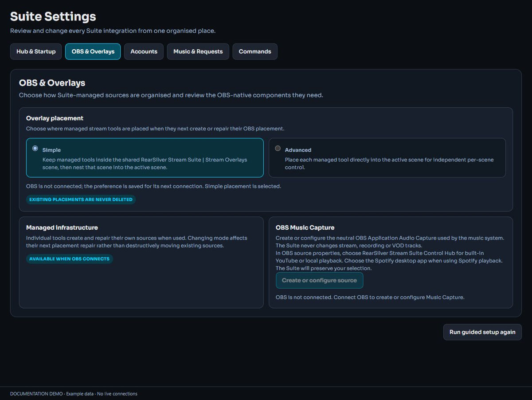Go to the Music & Requests tab

198,51
